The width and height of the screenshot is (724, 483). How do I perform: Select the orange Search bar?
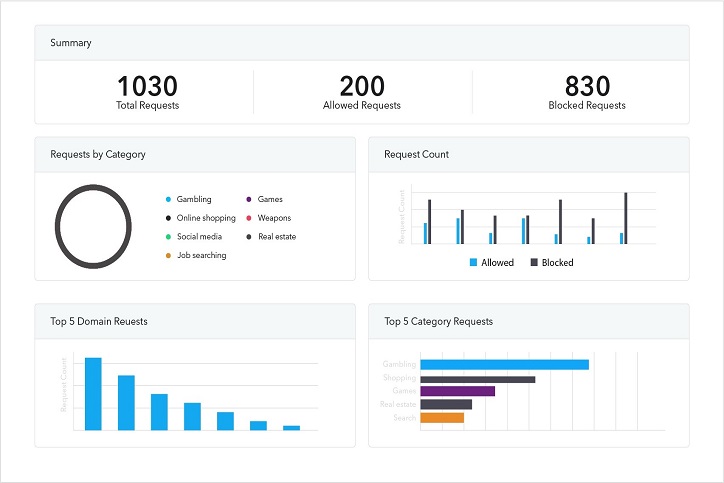click(442, 417)
